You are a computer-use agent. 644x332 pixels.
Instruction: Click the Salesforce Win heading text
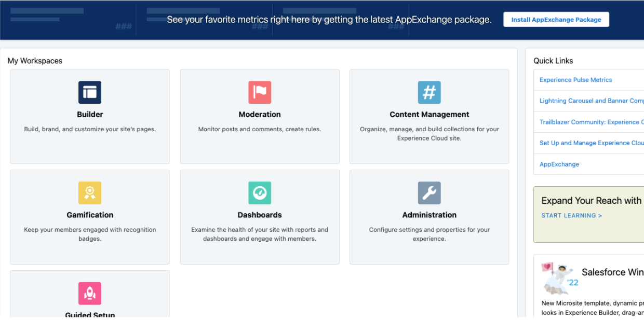(x=613, y=272)
